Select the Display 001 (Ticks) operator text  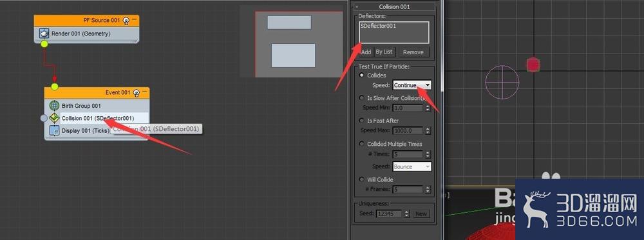(86, 131)
